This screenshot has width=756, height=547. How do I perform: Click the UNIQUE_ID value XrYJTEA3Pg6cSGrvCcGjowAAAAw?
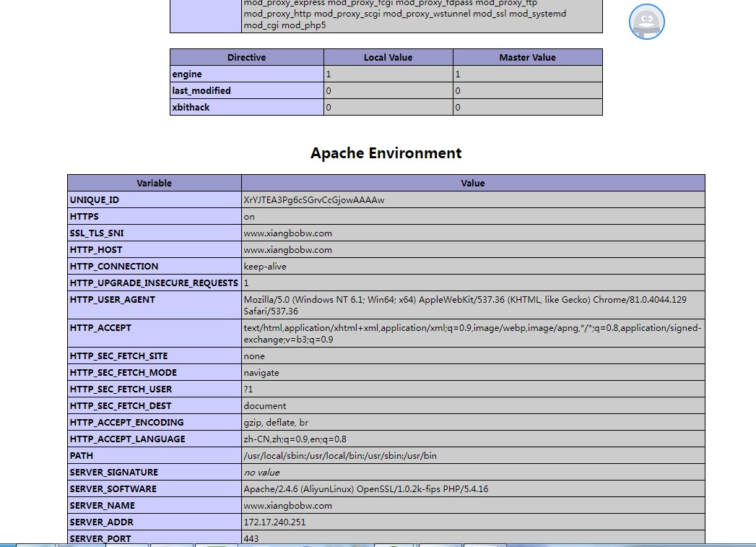pyautogui.click(x=314, y=199)
